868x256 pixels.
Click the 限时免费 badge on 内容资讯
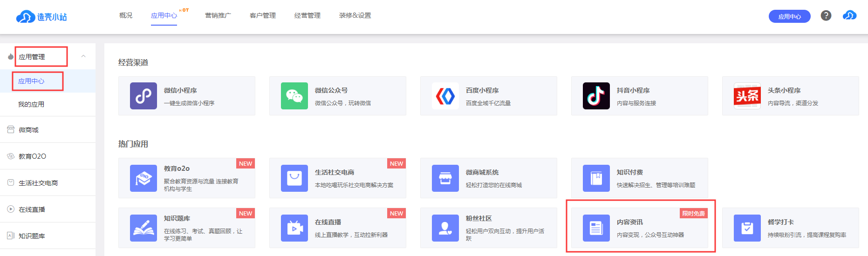tap(694, 213)
